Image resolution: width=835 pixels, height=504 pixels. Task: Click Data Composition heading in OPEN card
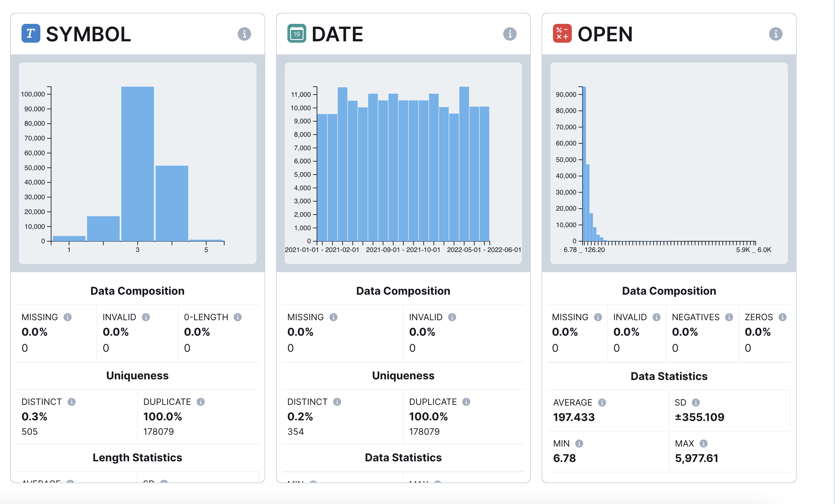click(669, 291)
